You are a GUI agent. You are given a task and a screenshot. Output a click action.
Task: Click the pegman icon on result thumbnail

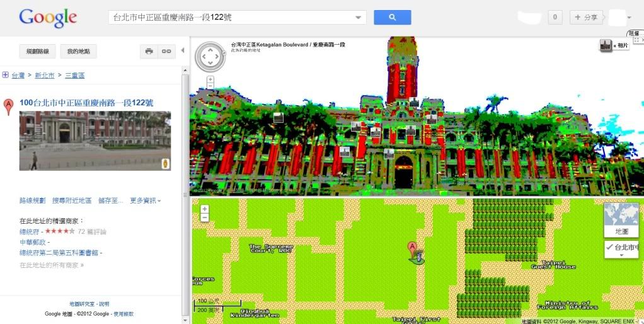(x=165, y=163)
